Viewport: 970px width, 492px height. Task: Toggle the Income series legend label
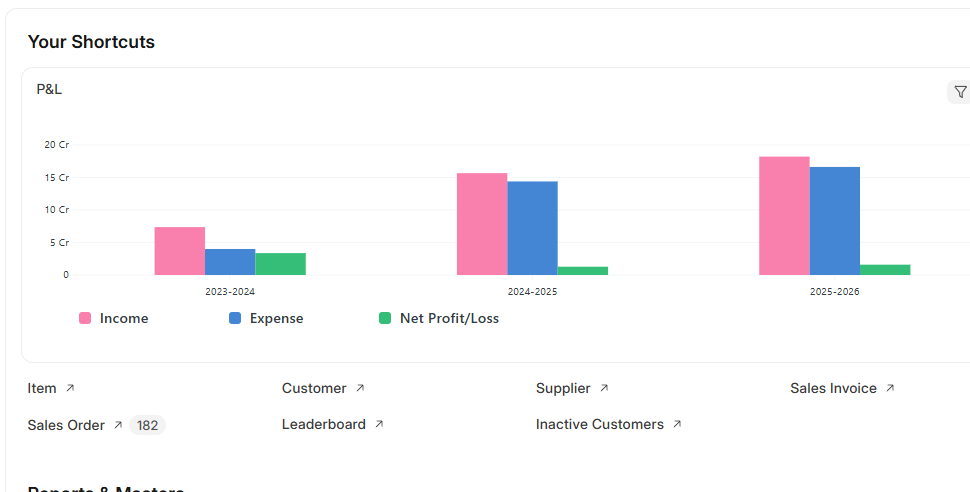[124, 318]
